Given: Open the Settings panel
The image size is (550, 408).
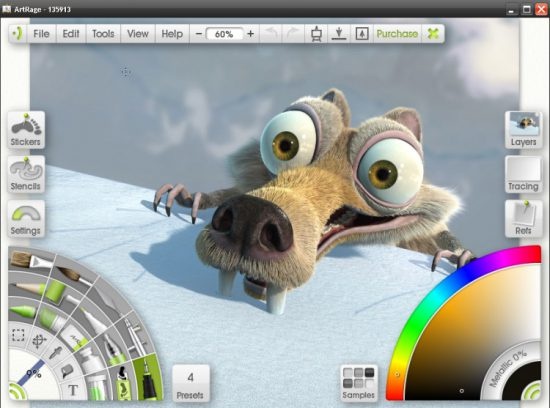Looking at the screenshot, I should point(26,219).
